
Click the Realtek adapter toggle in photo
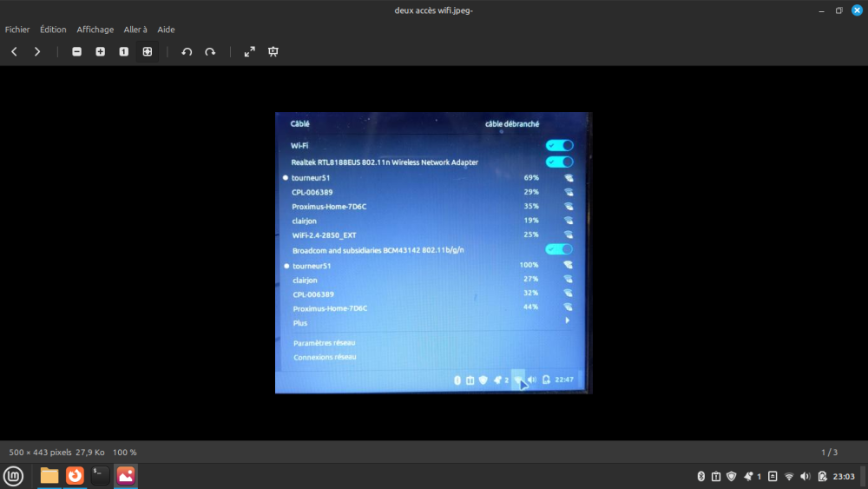[x=559, y=162]
